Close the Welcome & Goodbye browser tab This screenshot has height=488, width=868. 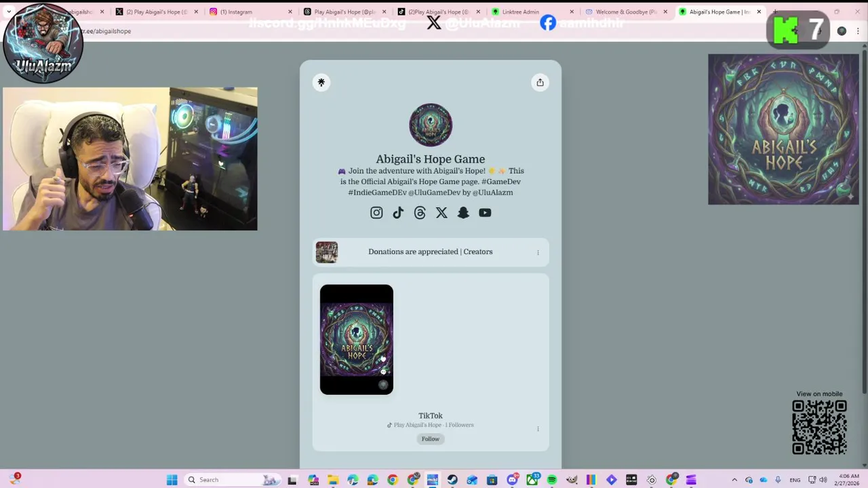[x=665, y=12]
